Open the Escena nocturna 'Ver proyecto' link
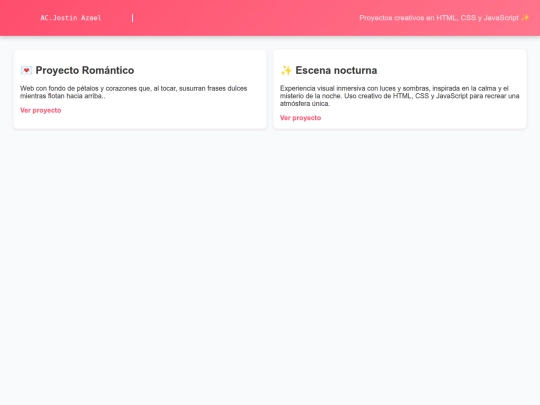 tap(300, 118)
